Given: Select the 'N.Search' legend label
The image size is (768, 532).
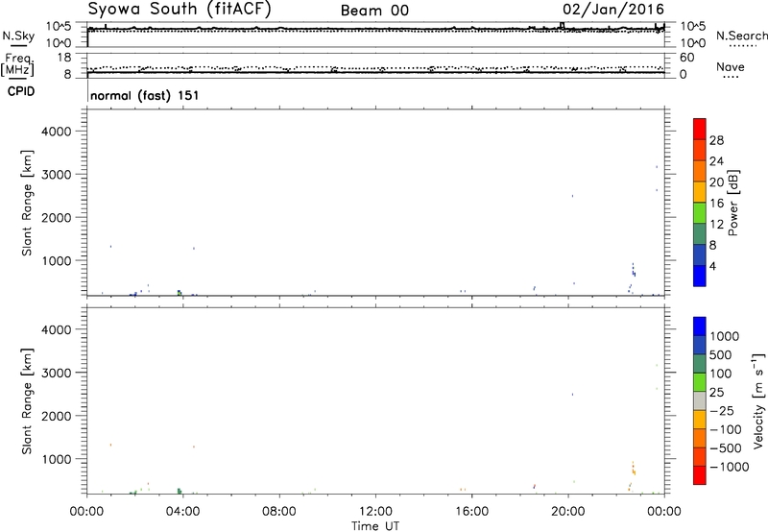Looking at the screenshot, I should [x=741, y=36].
